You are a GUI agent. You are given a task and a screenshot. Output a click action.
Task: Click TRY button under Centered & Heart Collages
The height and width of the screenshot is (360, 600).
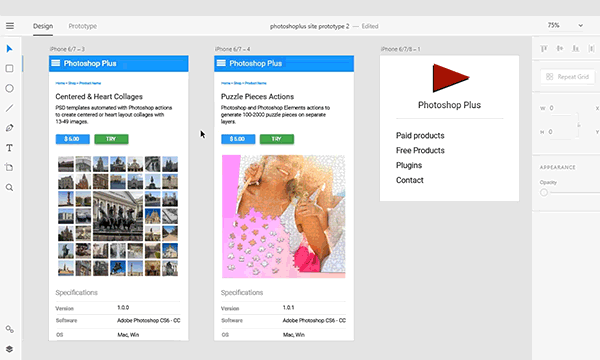click(x=111, y=139)
